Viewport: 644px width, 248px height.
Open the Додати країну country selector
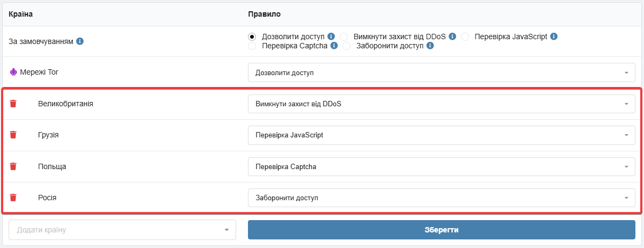(x=122, y=230)
